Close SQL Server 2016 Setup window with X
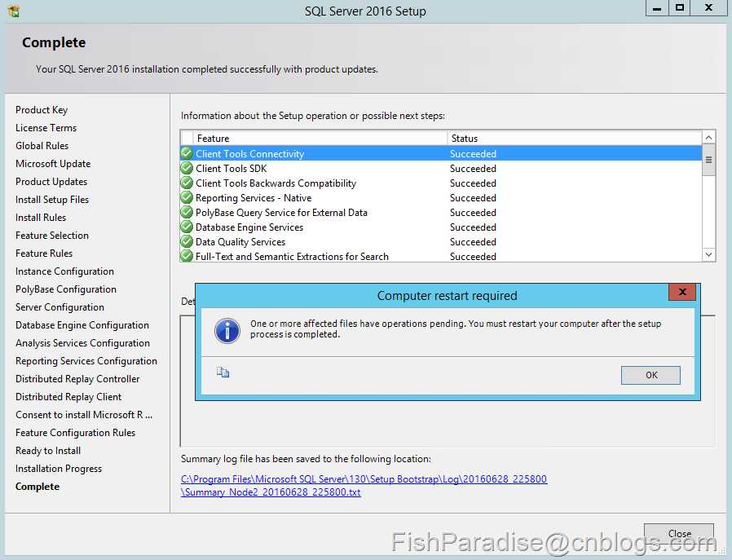The width and height of the screenshot is (732, 560). tap(708, 8)
